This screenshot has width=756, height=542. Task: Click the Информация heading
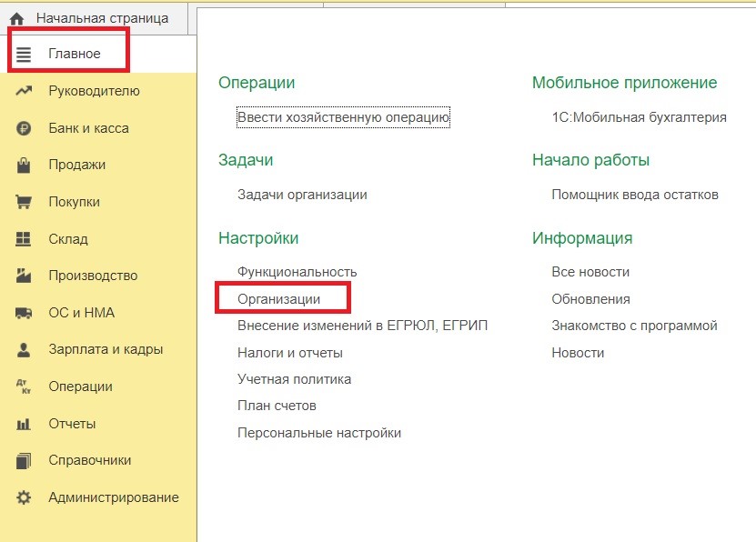(x=582, y=238)
